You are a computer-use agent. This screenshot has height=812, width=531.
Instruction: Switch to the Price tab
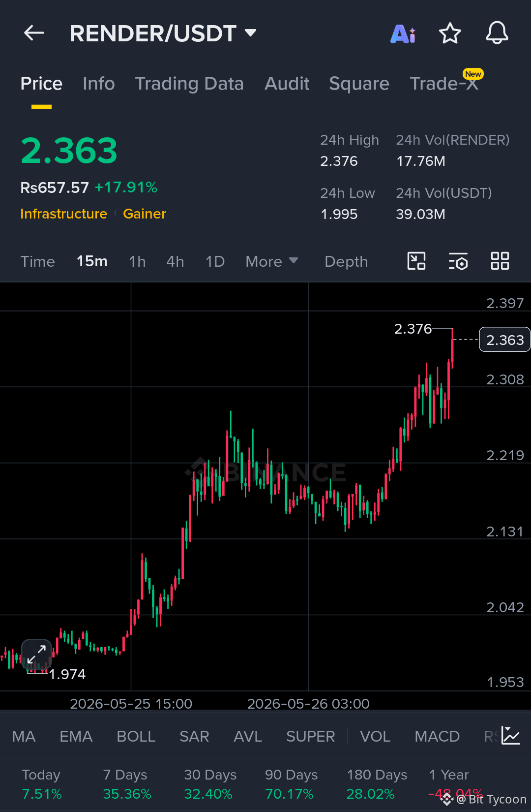point(41,84)
